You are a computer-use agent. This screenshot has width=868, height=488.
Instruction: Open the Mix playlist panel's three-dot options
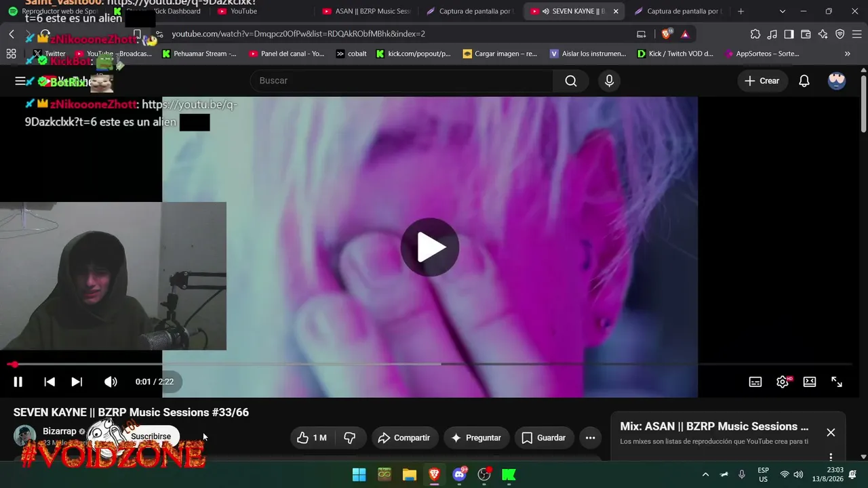[831, 457]
